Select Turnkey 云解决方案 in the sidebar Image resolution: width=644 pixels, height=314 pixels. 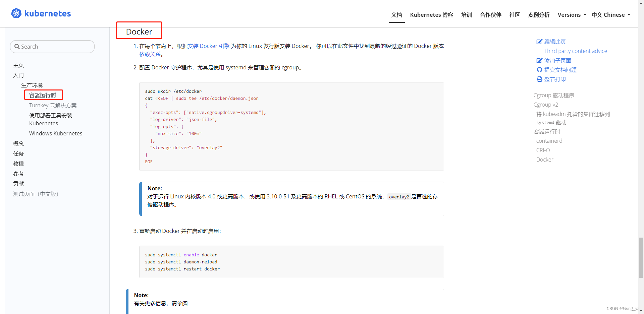(53, 105)
